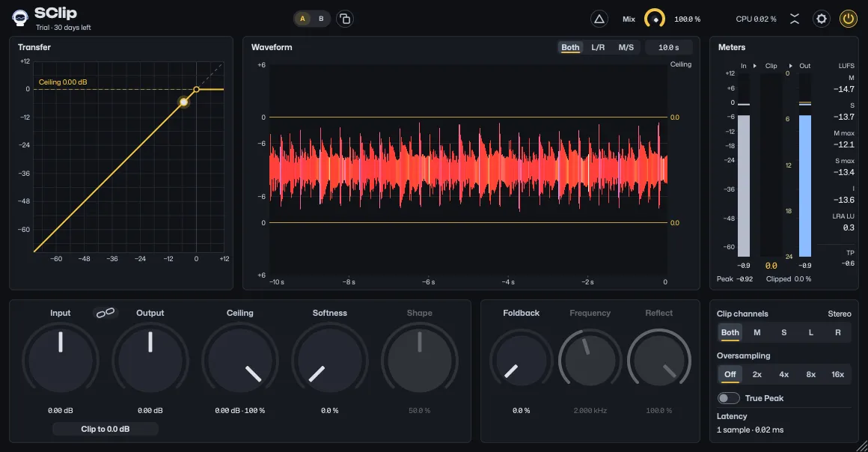Click the Foldback knob
Screen dimensions: 868x452
click(x=521, y=360)
